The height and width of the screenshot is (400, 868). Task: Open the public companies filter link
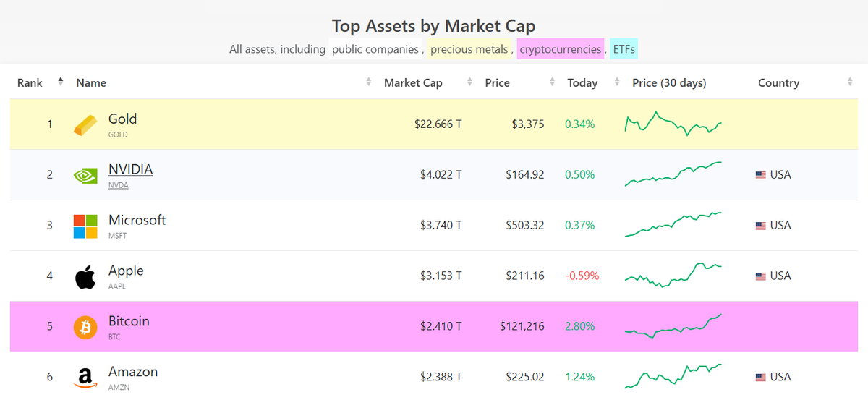[375, 49]
